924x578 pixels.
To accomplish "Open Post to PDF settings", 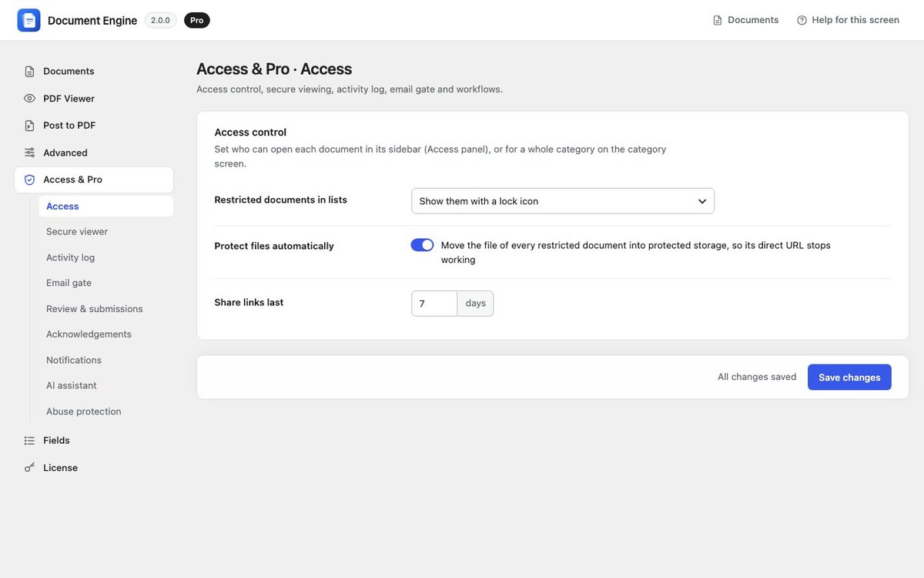I will point(94,126).
